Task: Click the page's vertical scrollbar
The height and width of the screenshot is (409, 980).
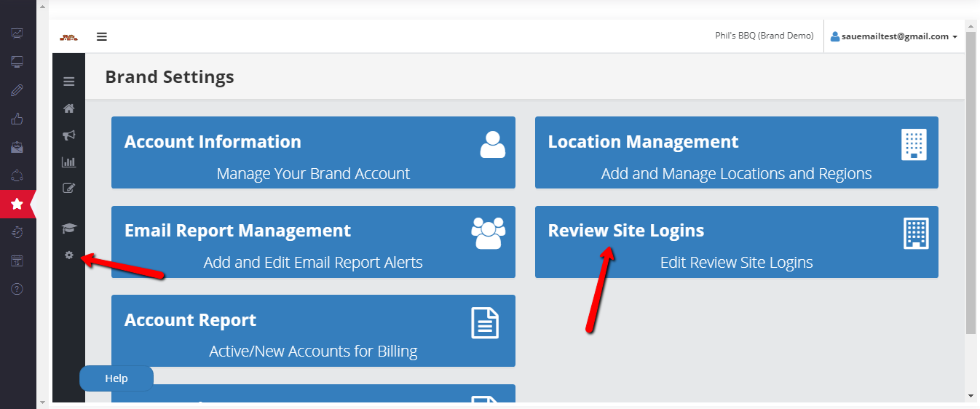Action: tap(970, 182)
